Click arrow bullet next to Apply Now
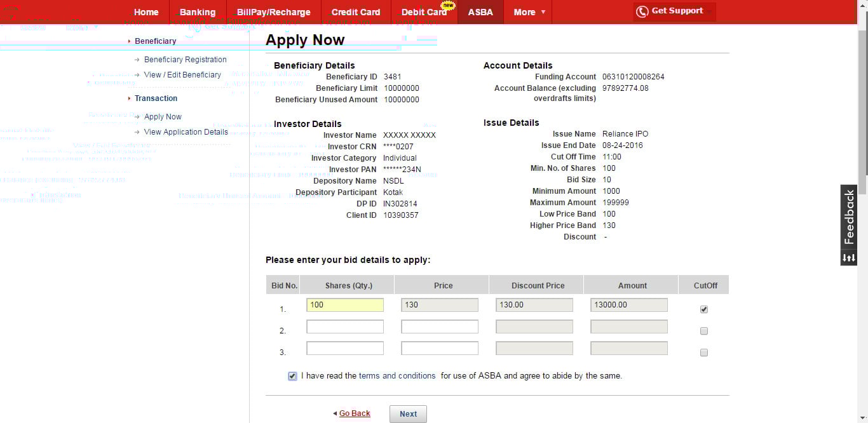868x423 pixels. pos(137,117)
